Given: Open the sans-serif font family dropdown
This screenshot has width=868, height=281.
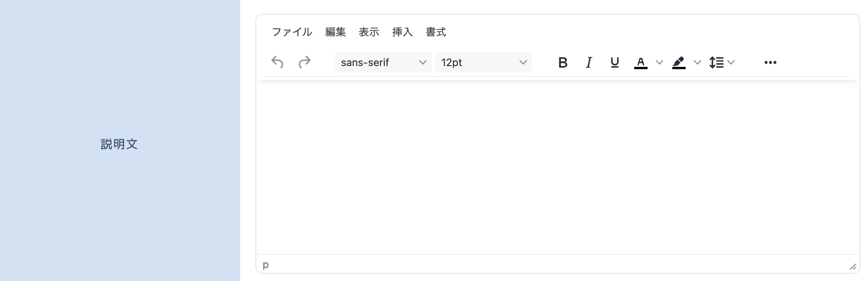Looking at the screenshot, I should 383,62.
